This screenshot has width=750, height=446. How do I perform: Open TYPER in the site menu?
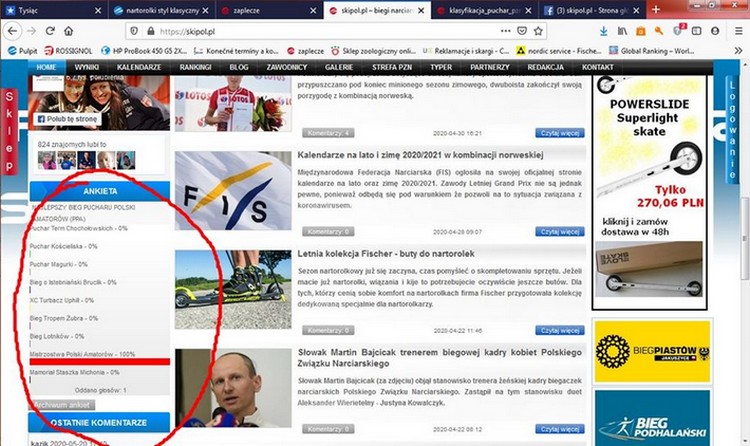[441, 67]
